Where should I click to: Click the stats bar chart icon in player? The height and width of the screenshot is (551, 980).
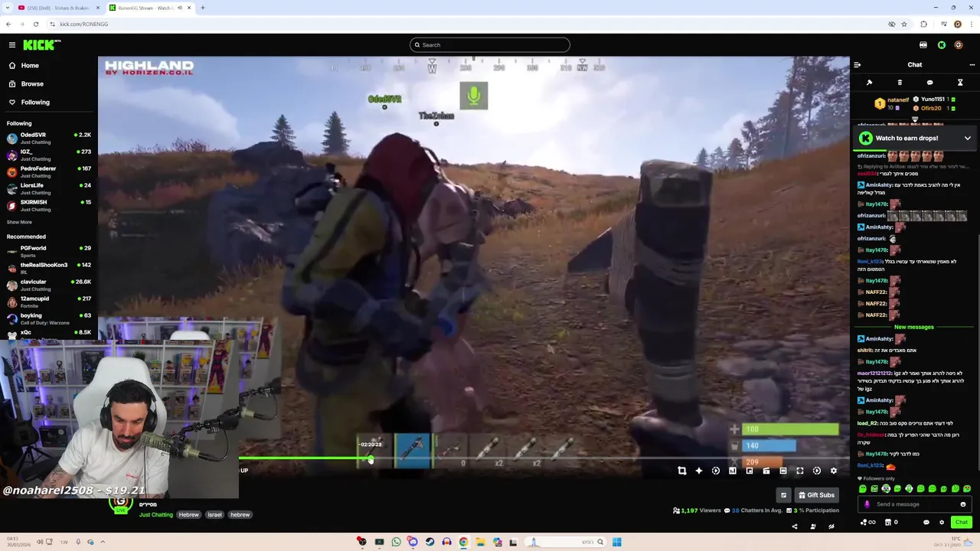pyautogui.click(x=733, y=471)
